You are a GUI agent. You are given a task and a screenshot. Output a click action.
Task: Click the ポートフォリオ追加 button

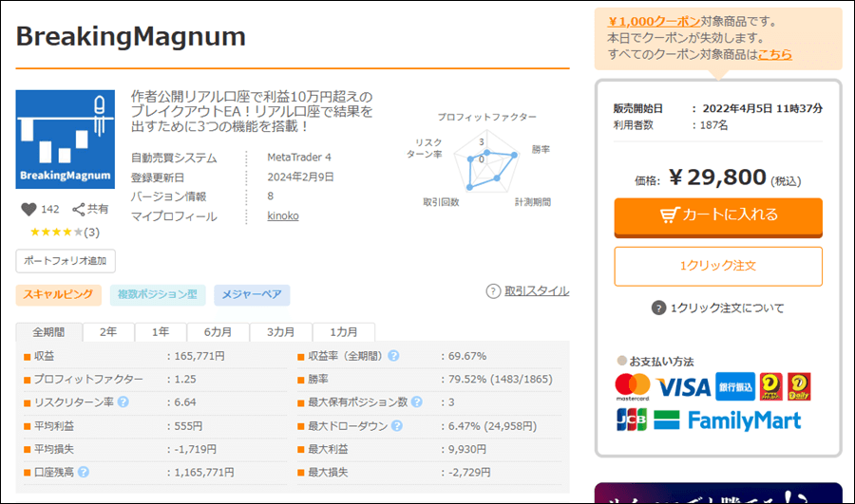pos(66,260)
